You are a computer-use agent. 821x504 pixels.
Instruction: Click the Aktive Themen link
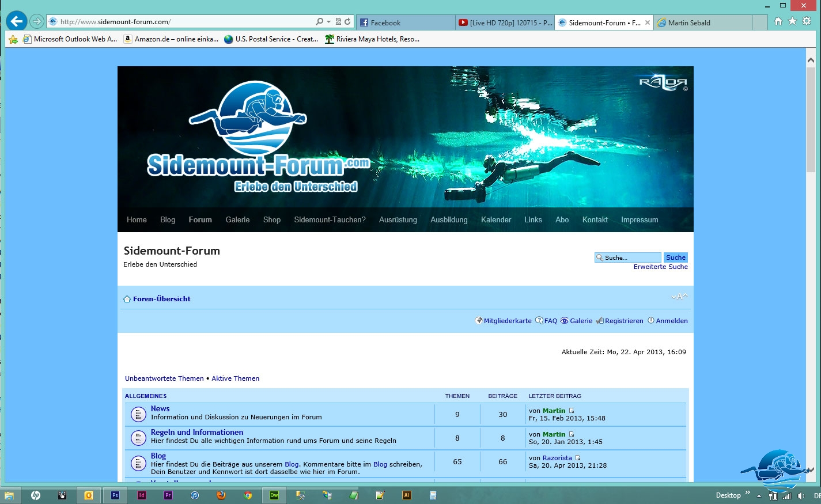[235, 378]
